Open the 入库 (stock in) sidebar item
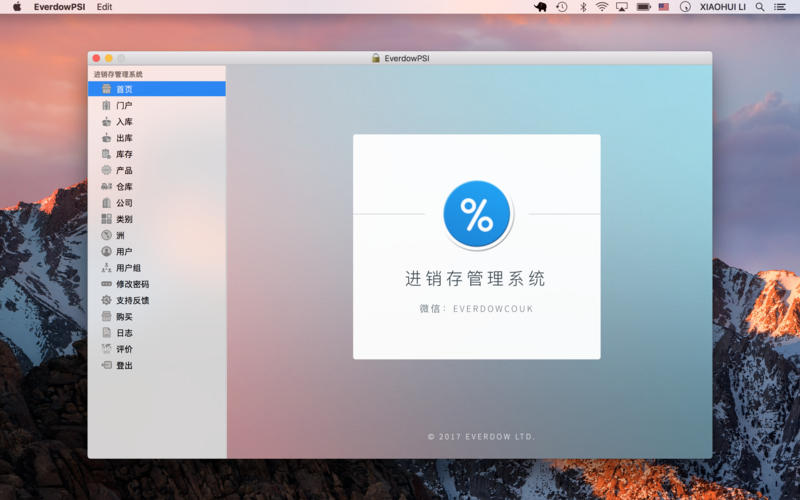The height and width of the screenshot is (500, 800). pos(123,122)
